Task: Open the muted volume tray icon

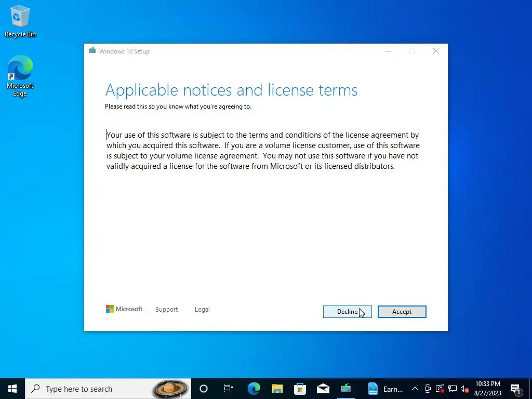Action: (464, 389)
